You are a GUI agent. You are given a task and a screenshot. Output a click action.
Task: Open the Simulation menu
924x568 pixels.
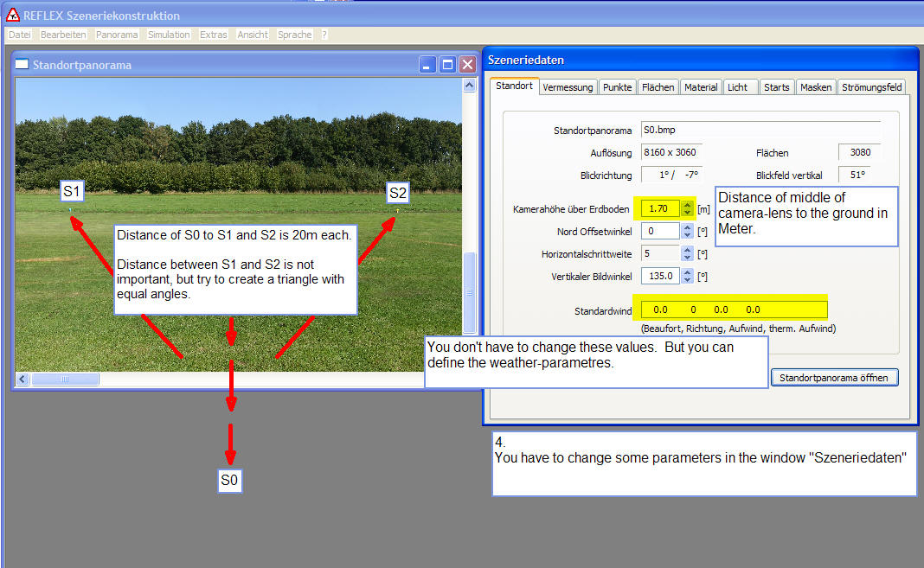pyautogui.click(x=169, y=35)
